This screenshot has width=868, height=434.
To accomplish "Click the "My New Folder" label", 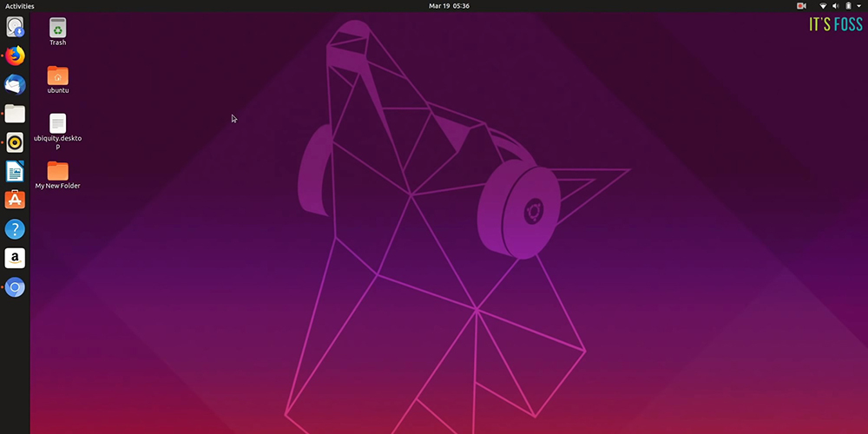I will (57, 186).
